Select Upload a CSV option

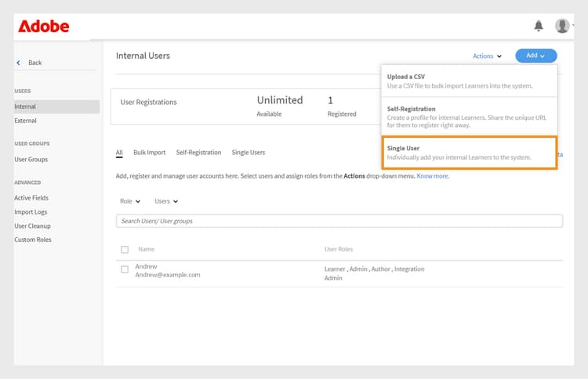(470, 81)
